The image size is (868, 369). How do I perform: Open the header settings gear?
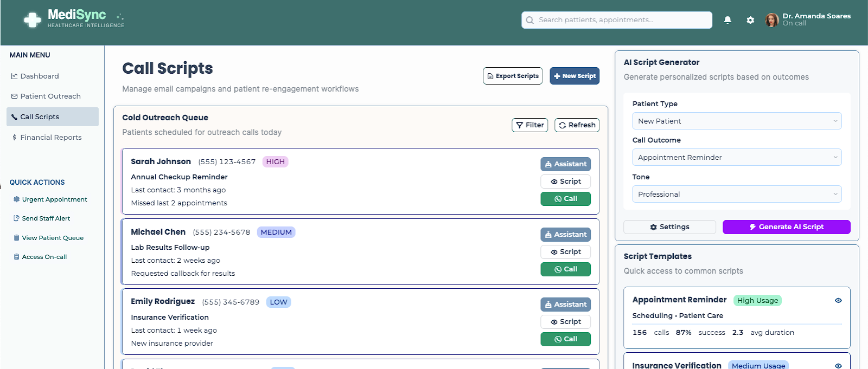click(750, 20)
